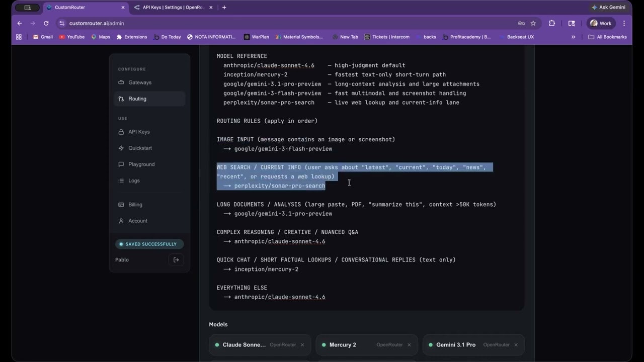This screenshot has height=362, width=644.
Task: Open the All Bookmarks folder
Action: coord(607,37)
